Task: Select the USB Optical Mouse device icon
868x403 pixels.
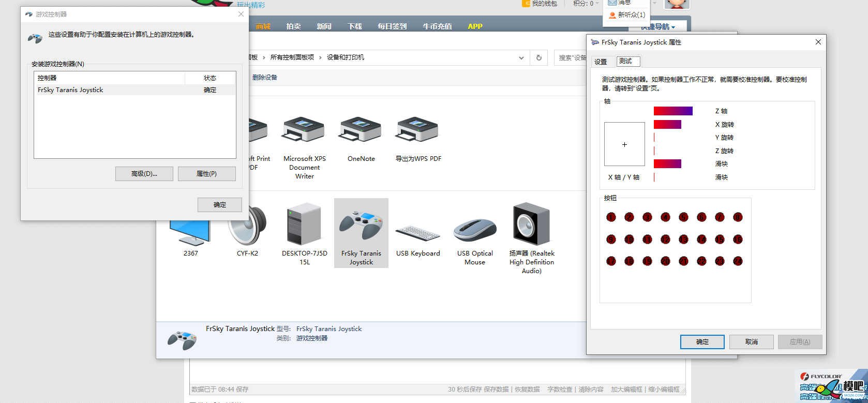Action: coord(475,230)
